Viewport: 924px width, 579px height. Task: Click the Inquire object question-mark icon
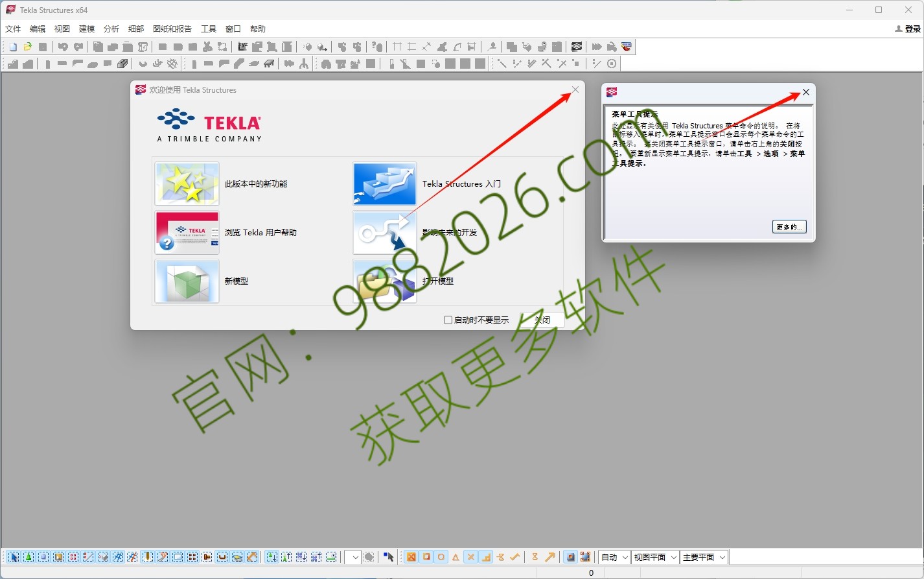[377, 47]
